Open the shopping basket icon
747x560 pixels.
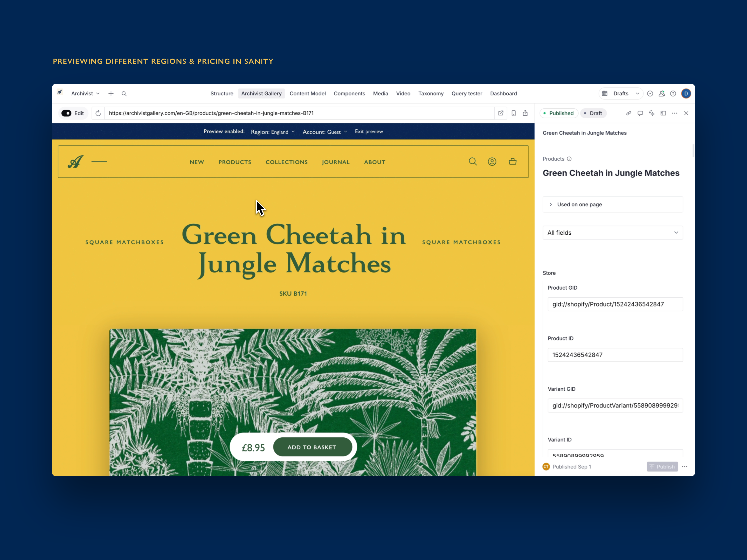512,161
